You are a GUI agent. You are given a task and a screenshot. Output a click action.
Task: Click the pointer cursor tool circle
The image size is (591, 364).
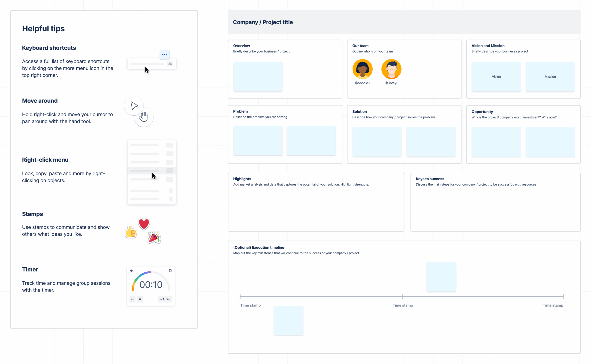pyautogui.click(x=134, y=106)
